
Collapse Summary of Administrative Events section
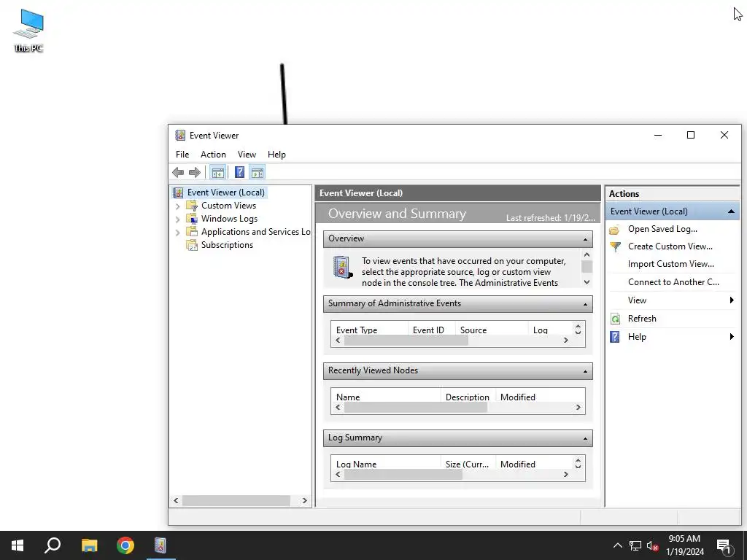(586, 304)
